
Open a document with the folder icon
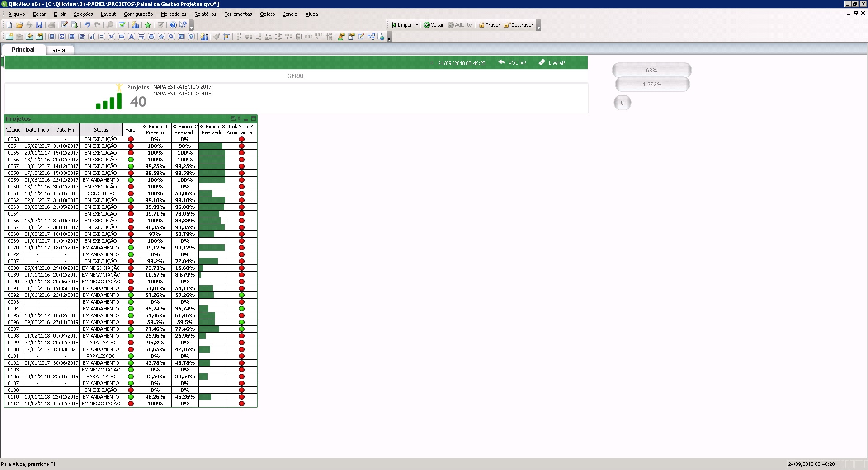[19, 25]
